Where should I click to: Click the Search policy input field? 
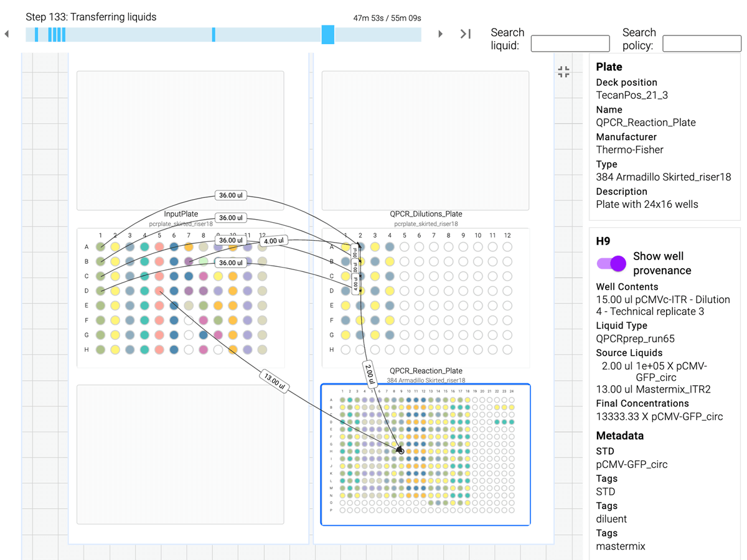(x=702, y=44)
